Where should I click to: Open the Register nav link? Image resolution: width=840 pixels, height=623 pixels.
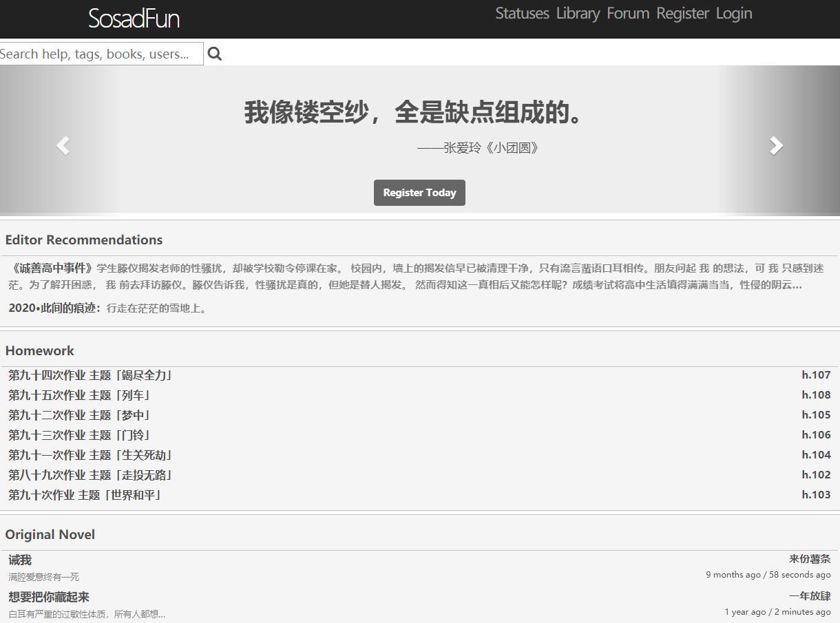[x=682, y=13]
